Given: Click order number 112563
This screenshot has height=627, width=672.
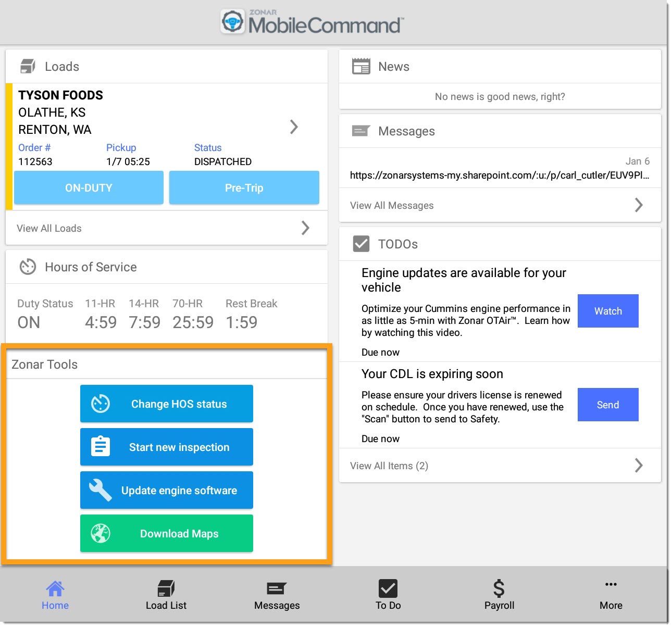Looking at the screenshot, I should coord(35,161).
